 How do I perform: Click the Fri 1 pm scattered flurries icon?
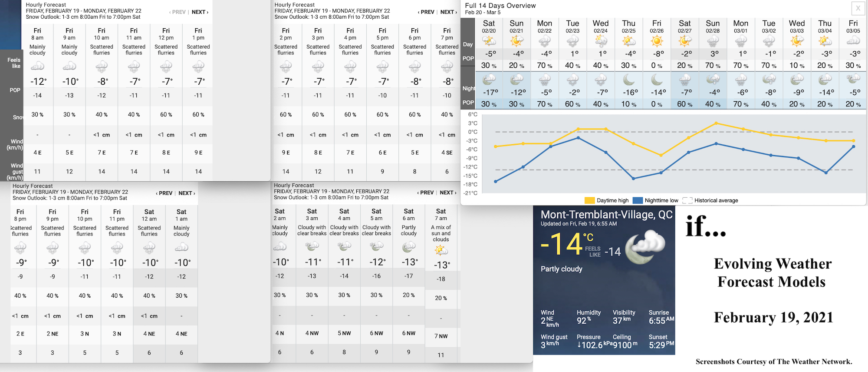pyautogui.click(x=198, y=67)
